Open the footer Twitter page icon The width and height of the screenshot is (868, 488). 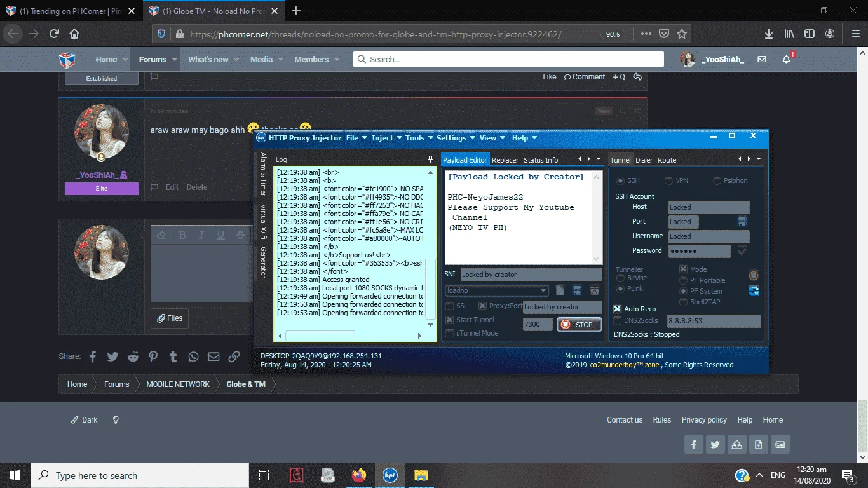(x=715, y=445)
